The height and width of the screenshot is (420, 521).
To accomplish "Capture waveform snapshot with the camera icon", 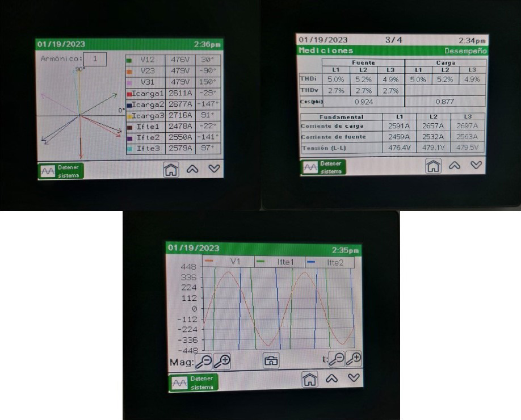I will click(x=272, y=360).
